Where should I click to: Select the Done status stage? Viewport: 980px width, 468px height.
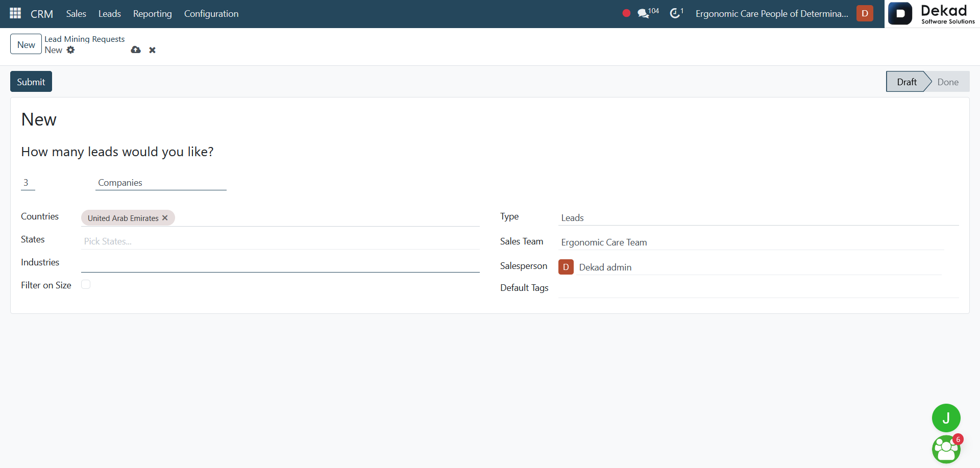[x=948, y=82]
